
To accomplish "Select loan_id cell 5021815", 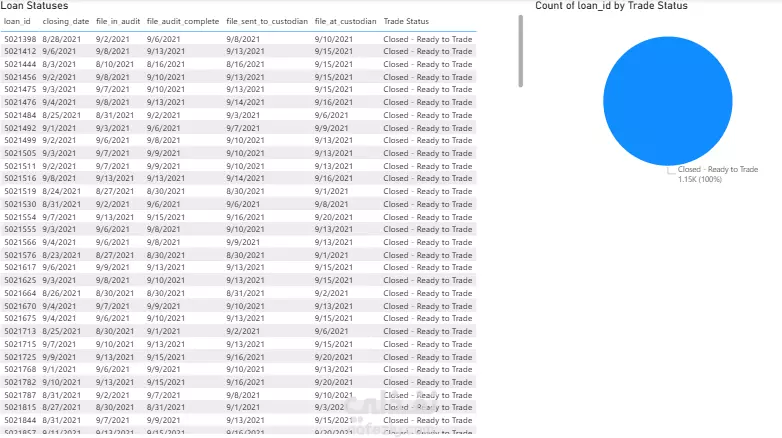I will (x=20, y=407).
